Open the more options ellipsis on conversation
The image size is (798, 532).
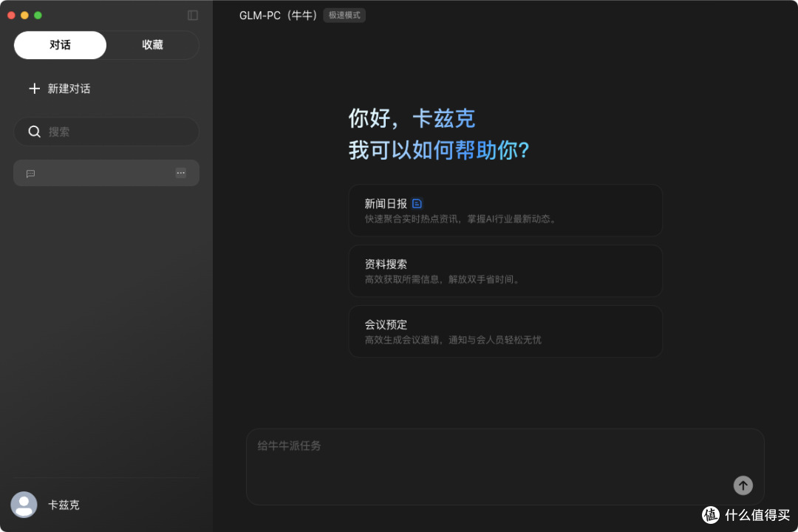click(x=181, y=173)
